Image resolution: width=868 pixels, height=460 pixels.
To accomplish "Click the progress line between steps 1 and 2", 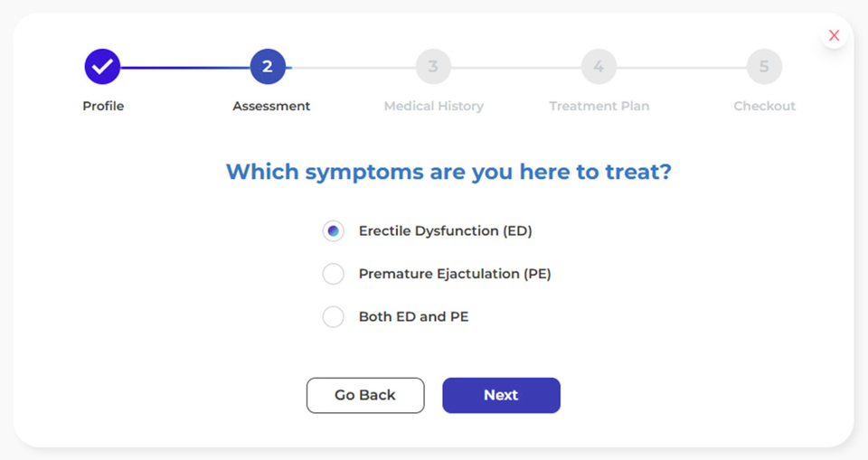I will [x=185, y=67].
